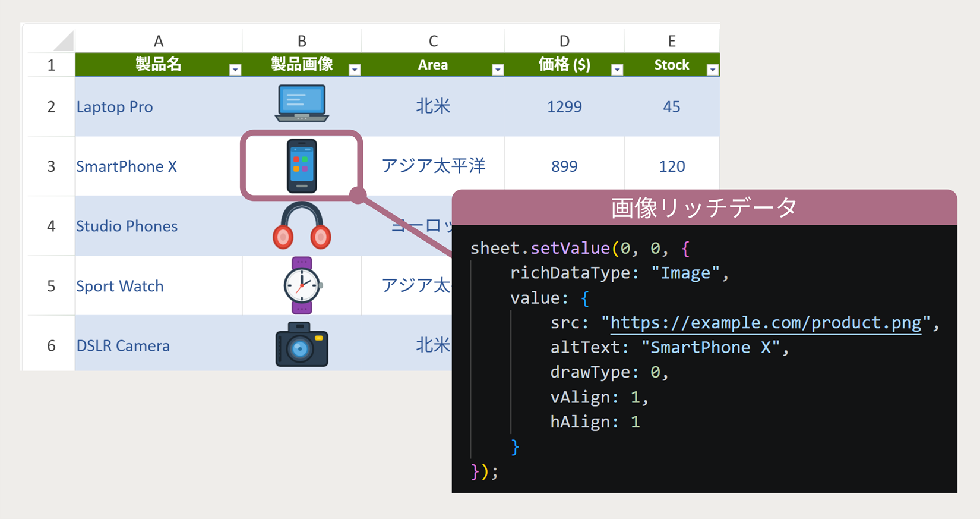
Task: Select the 北米 cell in Laptop Pro row
Action: [x=433, y=106]
